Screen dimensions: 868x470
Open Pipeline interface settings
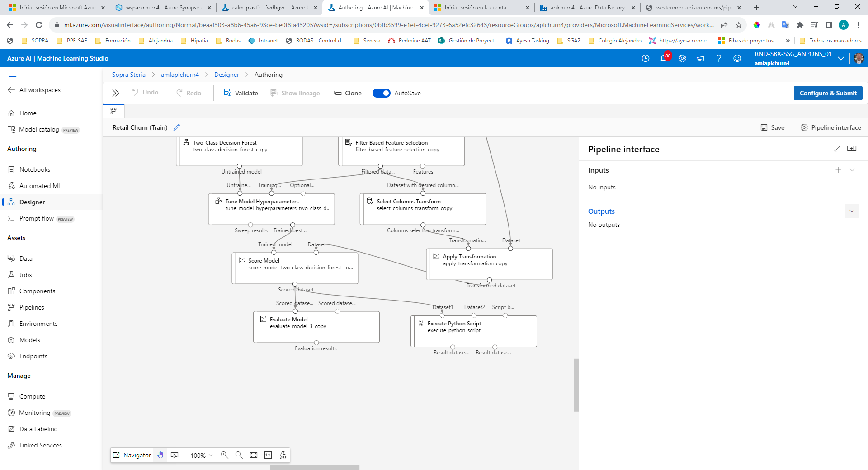pyautogui.click(x=830, y=127)
